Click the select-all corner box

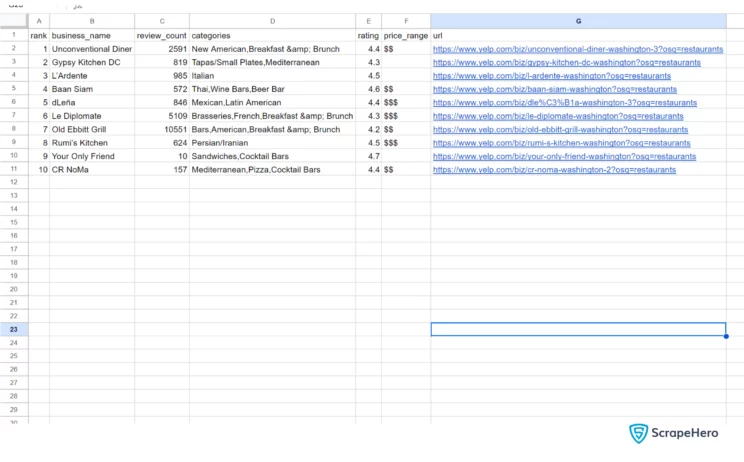14,21
